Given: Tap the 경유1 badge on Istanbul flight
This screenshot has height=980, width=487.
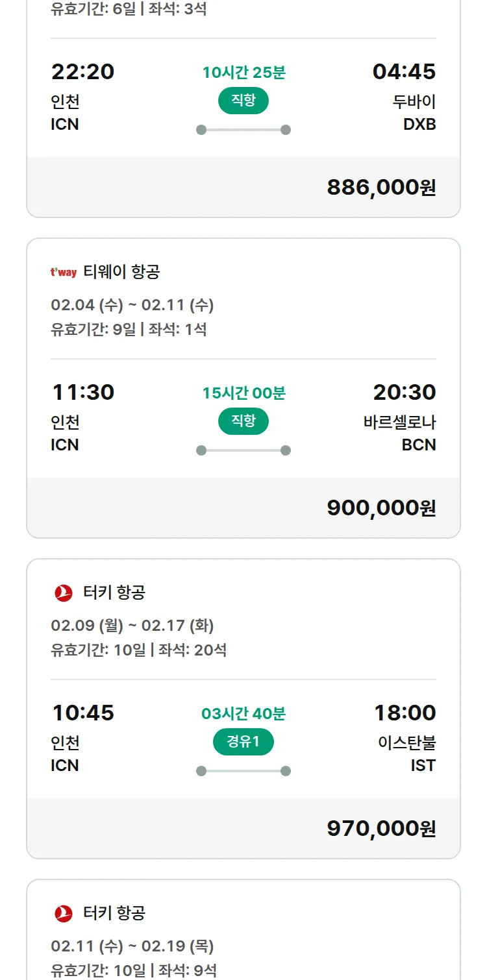Looking at the screenshot, I should [243, 742].
